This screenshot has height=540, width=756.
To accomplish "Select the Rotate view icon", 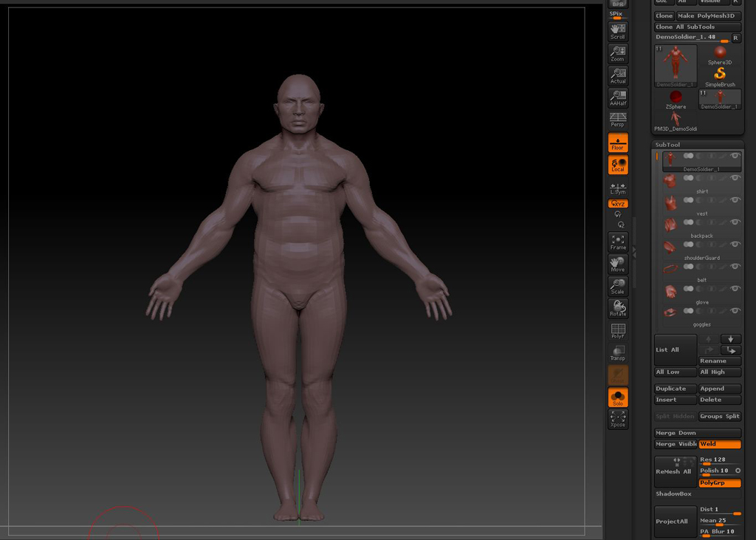I will click(x=618, y=308).
